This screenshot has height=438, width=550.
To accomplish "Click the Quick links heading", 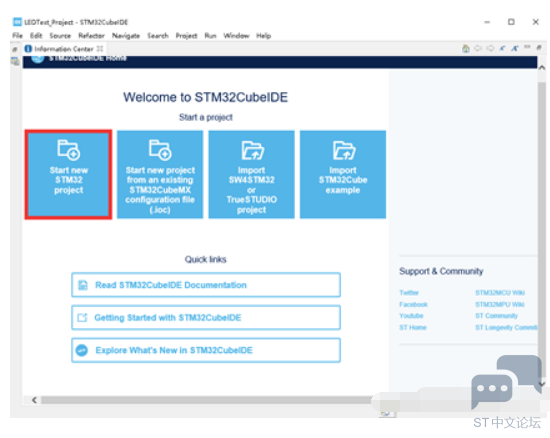I will [x=206, y=259].
